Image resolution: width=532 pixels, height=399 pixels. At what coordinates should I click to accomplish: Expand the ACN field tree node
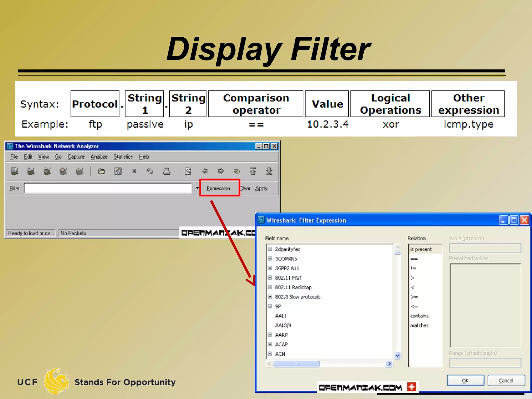[x=270, y=354]
